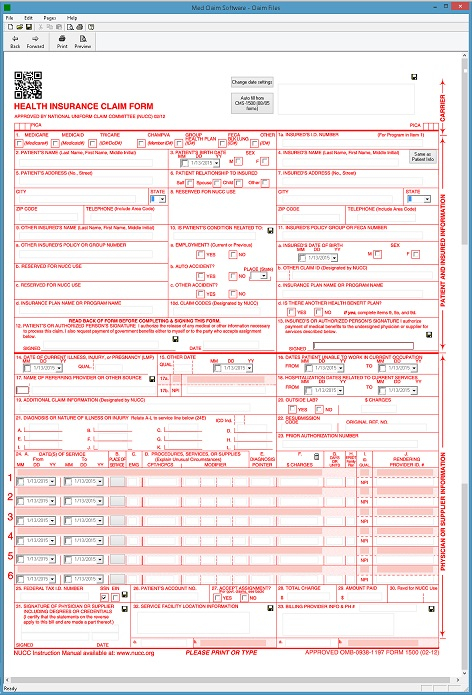Open the patient STATE dropdown
472x695 pixels.
[162, 199]
